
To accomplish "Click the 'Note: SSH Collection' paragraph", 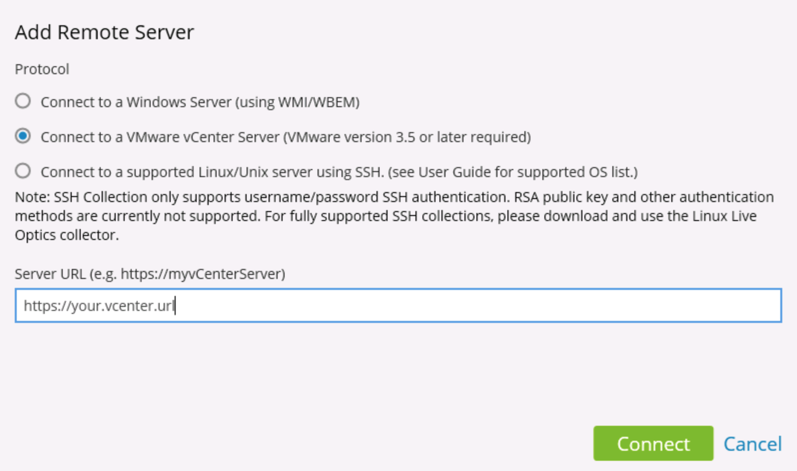I will point(394,216).
